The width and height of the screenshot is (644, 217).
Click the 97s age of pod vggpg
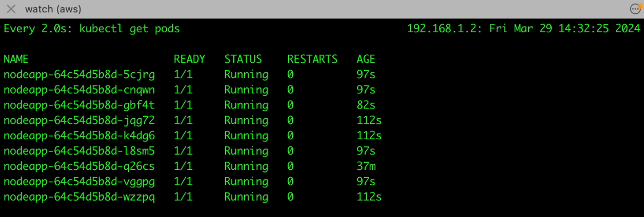point(366,182)
